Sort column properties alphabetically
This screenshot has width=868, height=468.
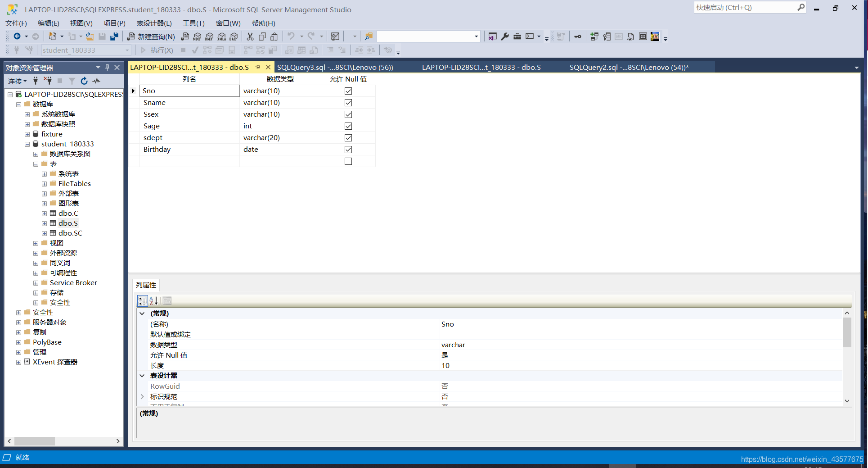[x=153, y=301]
